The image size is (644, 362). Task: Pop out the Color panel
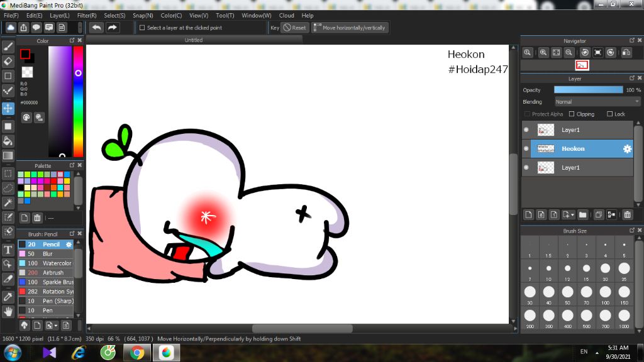(72, 40)
